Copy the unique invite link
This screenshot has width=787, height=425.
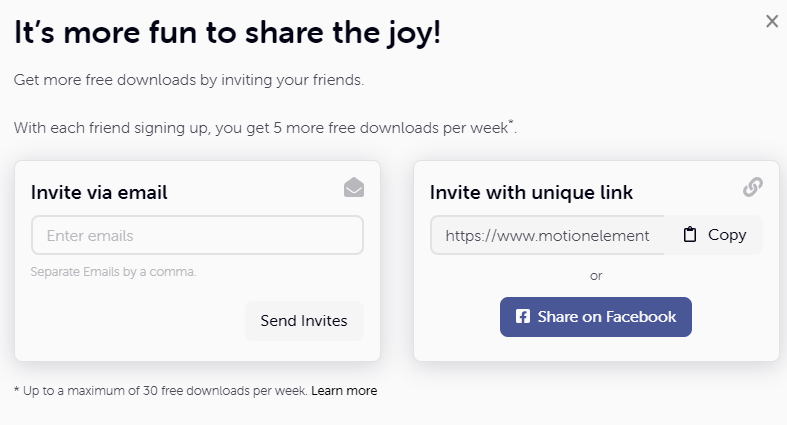[713, 235]
